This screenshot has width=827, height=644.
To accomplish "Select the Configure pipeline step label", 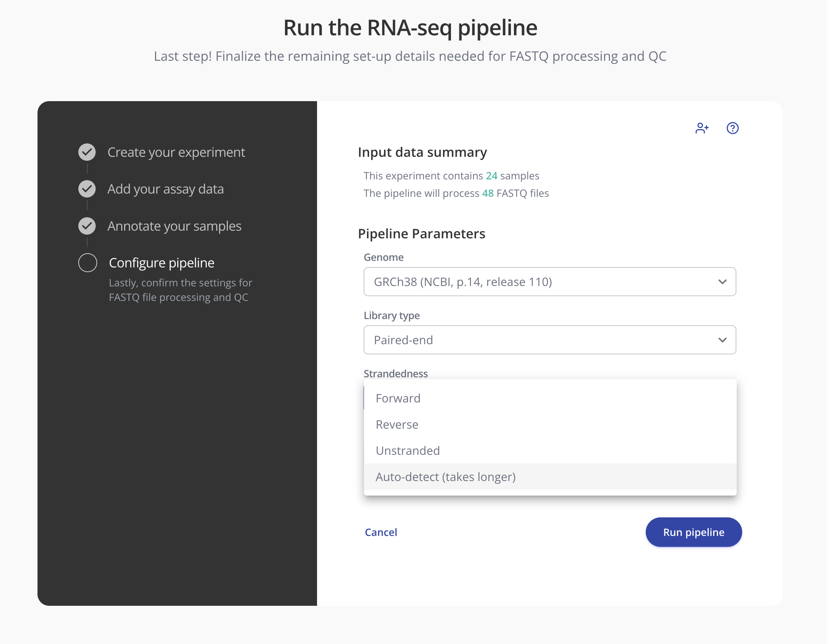I will click(x=161, y=263).
